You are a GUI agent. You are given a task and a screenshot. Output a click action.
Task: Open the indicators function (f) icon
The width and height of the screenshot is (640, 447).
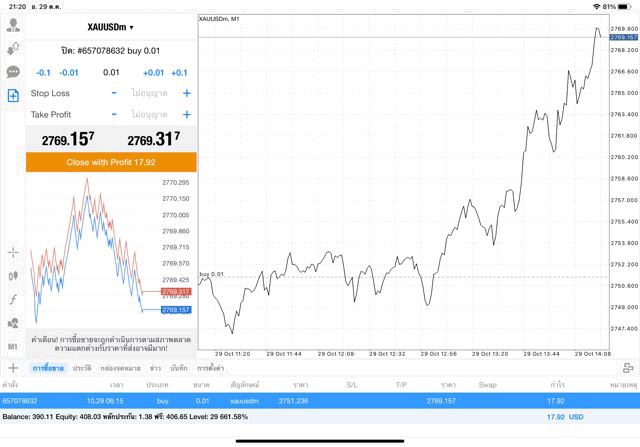[x=13, y=299]
